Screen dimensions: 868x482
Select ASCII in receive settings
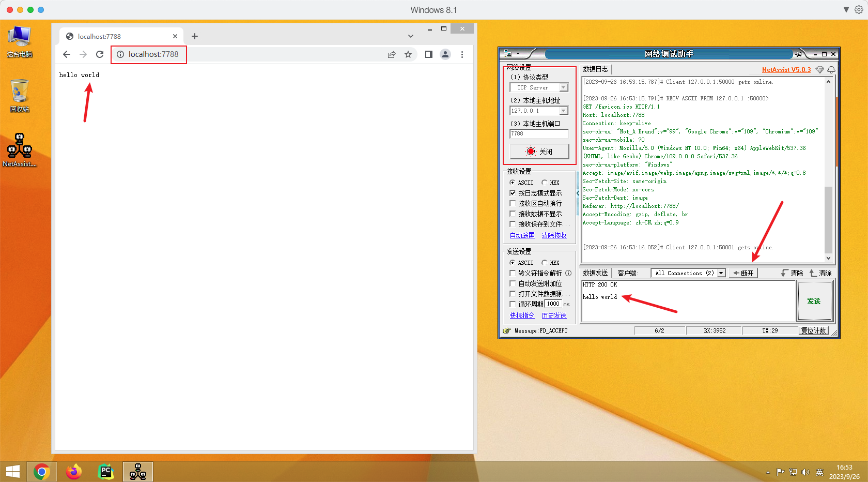[522, 183]
